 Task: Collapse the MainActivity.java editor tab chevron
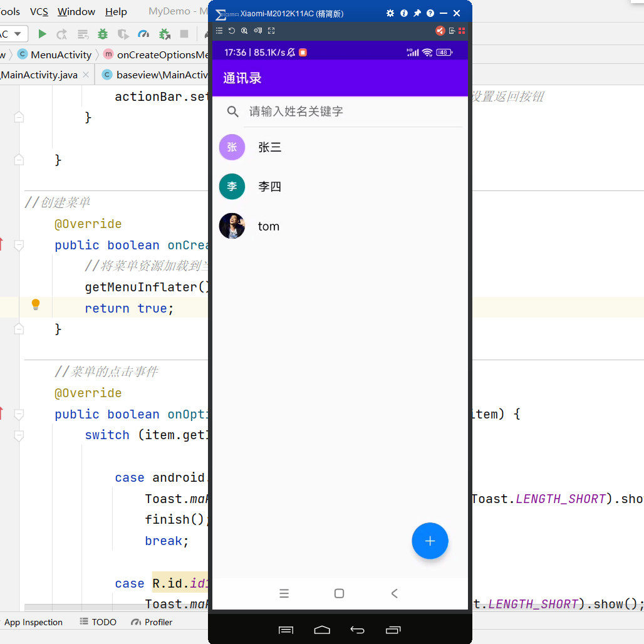(x=85, y=73)
